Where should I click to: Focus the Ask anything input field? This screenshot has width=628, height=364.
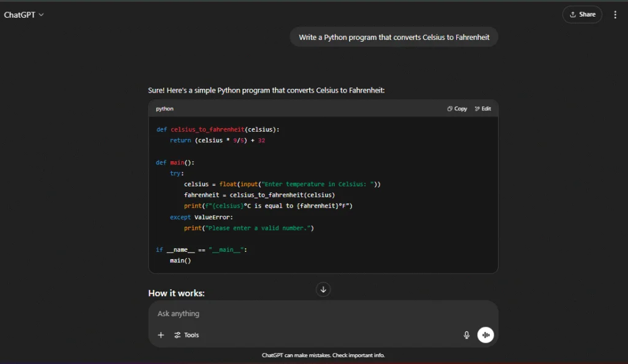[323, 314]
